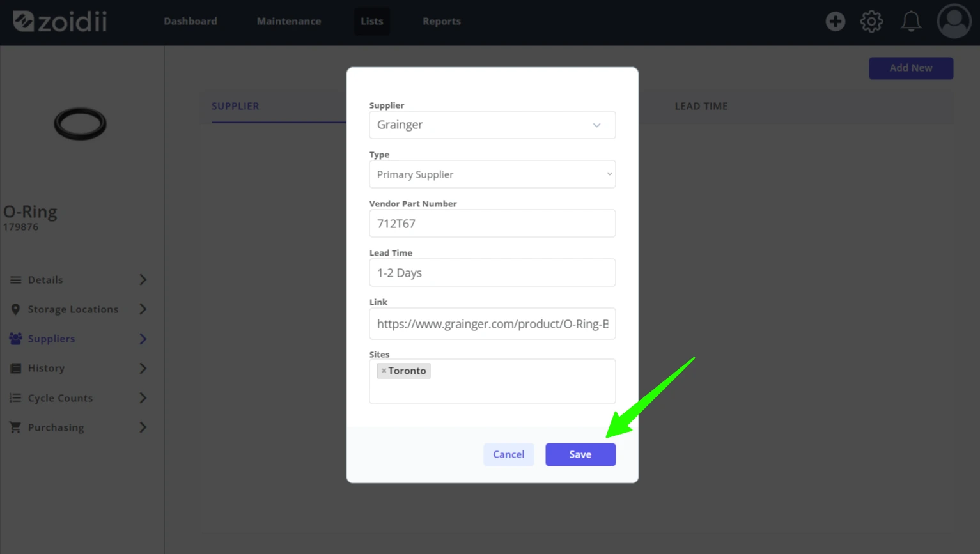
Task: Remove the Toronto site tag
Action: point(384,371)
